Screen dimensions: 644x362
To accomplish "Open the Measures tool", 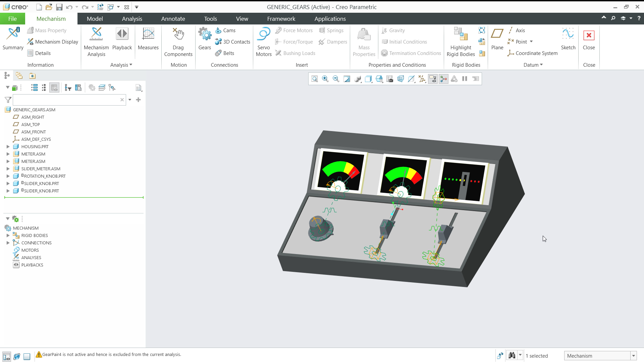I will pyautogui.click(x=148, y=39).
